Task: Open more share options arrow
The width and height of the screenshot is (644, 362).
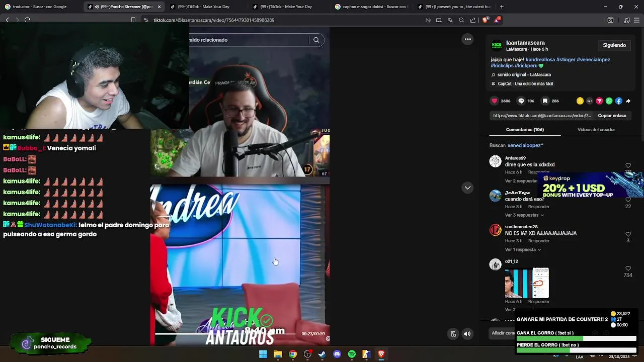Action: pyautogui.click(x=628, y=101)
